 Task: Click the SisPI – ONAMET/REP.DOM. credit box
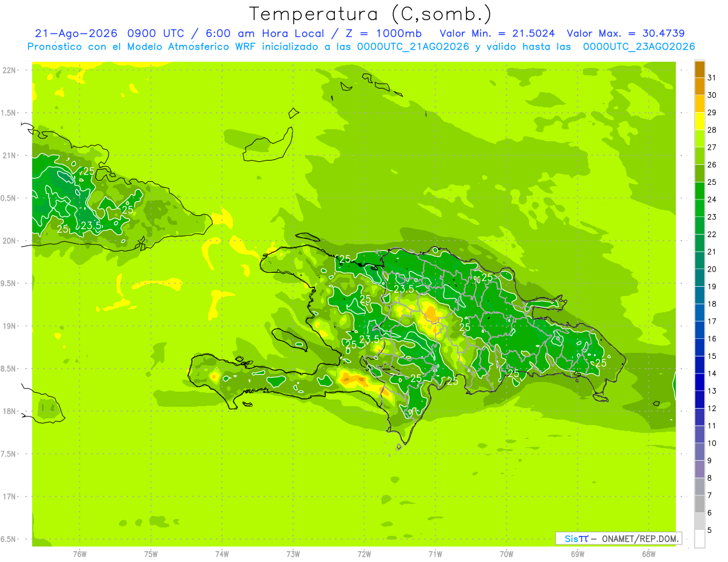[x=618, y=538]
